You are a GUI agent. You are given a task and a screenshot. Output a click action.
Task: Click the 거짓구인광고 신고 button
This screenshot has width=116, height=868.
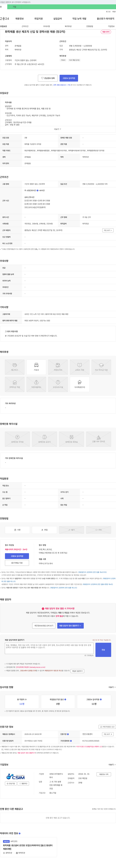pyautogui.click(x=107, y=727)
